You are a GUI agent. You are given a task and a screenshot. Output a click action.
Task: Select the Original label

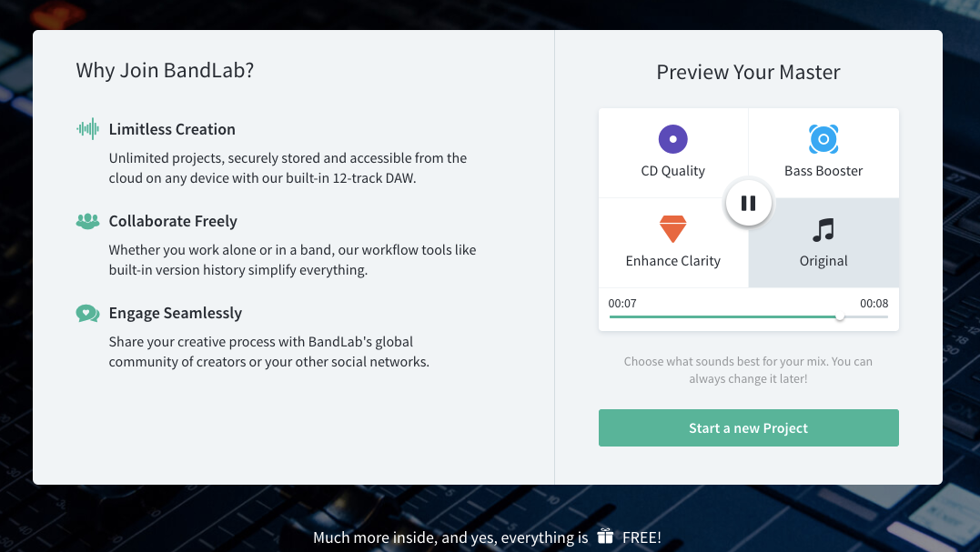click(823, 261)
